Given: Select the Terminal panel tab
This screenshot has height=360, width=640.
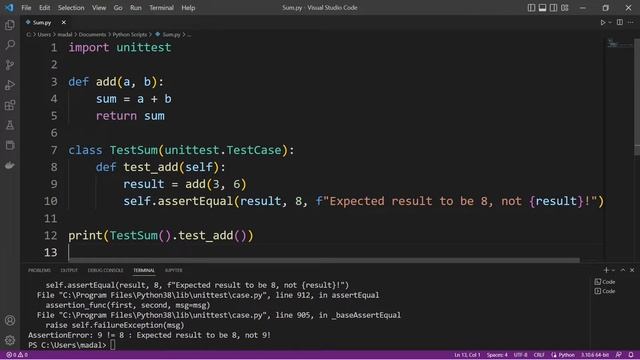Looking at the screenshot, I should [x=144, y=270].
